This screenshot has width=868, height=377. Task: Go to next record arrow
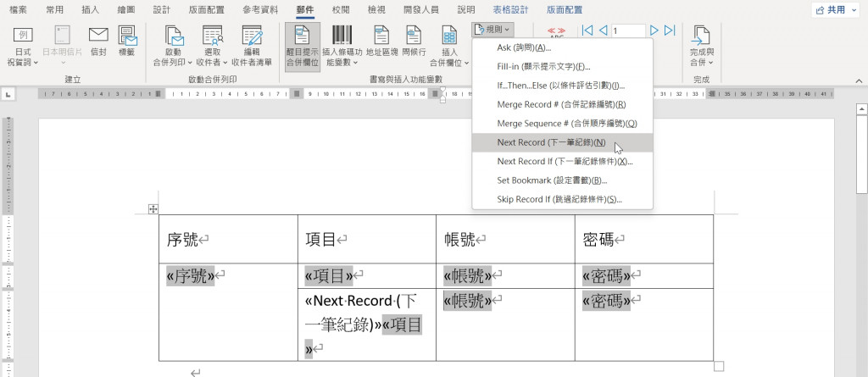click(x=654, y=30)
